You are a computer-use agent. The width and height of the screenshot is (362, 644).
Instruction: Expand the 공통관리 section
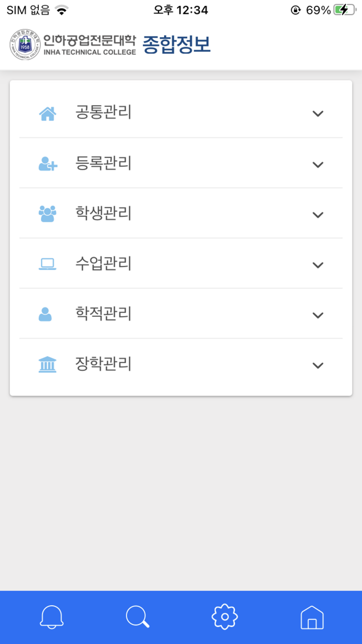(318, 113)
